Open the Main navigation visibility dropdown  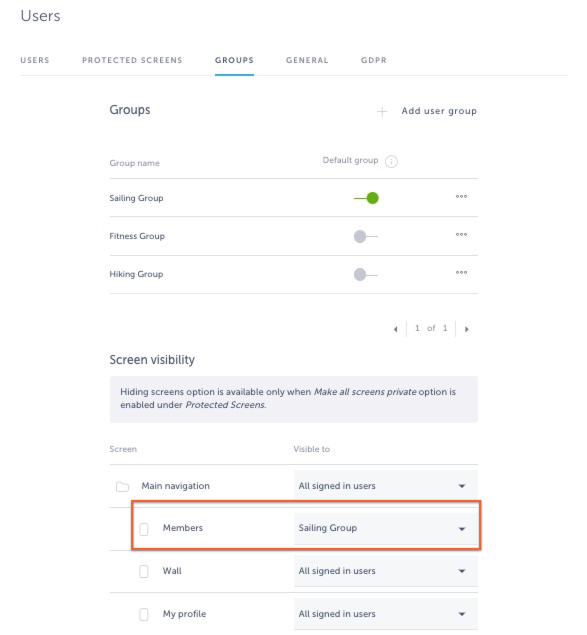click(385, 486)
